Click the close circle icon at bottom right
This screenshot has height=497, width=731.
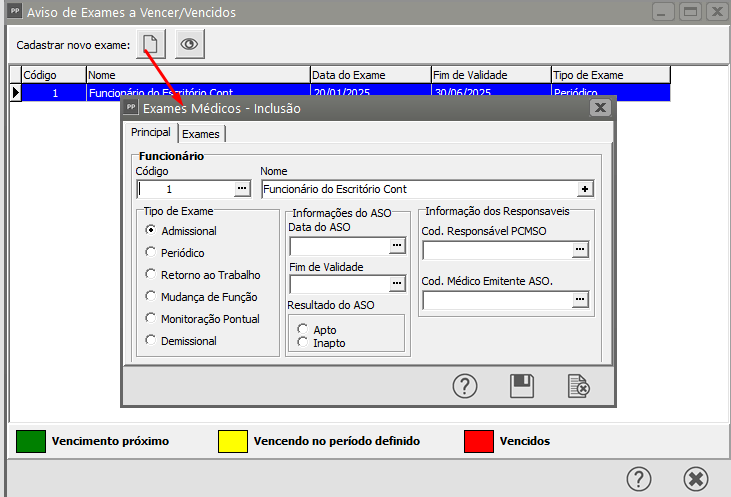tap(696, 478)
